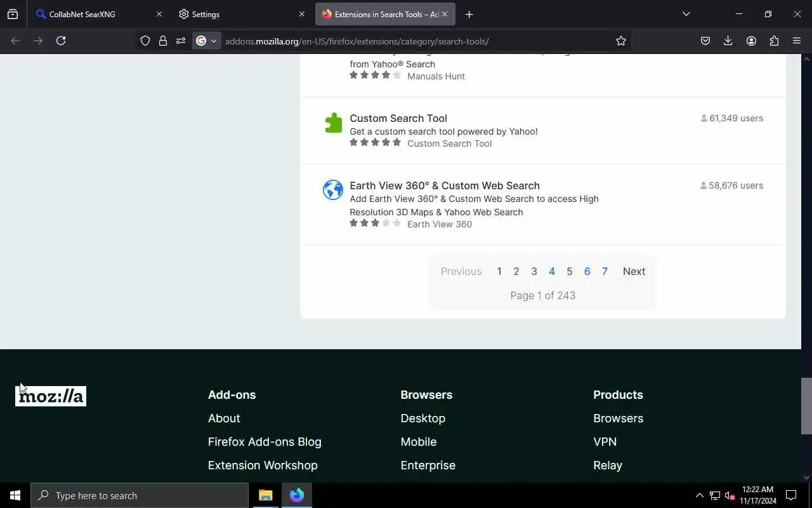Open Google search engine selector dropdown
The image size is (812, 508).
pyautogui.click(x=207, y=41)
